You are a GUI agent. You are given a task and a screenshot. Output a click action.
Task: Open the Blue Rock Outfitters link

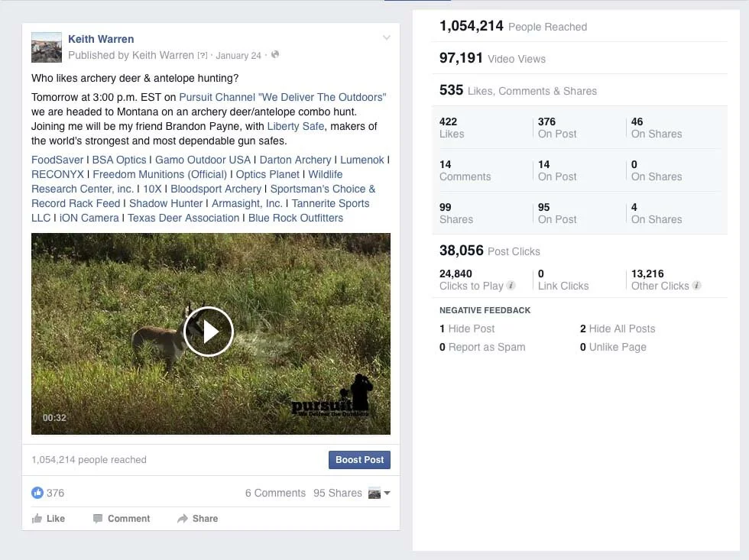(x=296, y=218)
